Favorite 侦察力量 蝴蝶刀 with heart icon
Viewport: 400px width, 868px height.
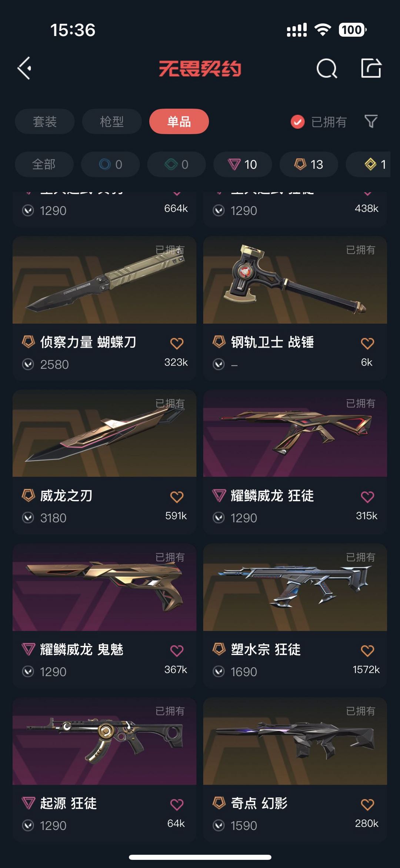coord(177,343)
